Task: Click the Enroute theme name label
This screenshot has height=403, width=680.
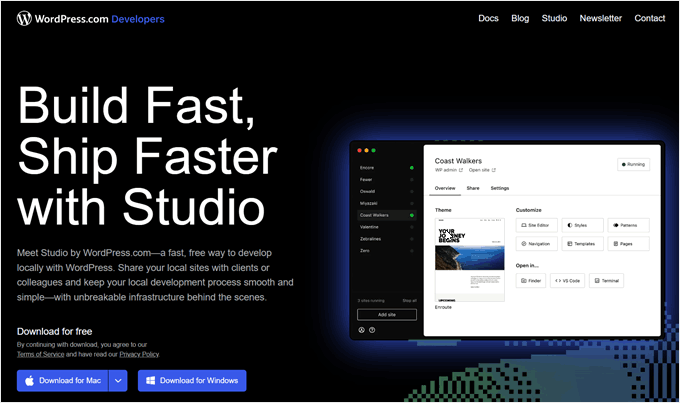Action: click(443, 307)
